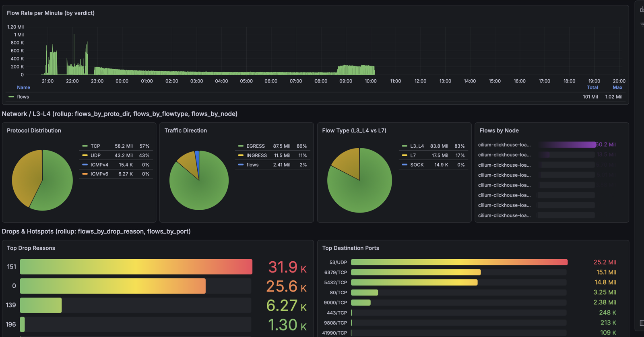Click the 9000/TCP destination port bar
The image size is (644, 337).
361,302
